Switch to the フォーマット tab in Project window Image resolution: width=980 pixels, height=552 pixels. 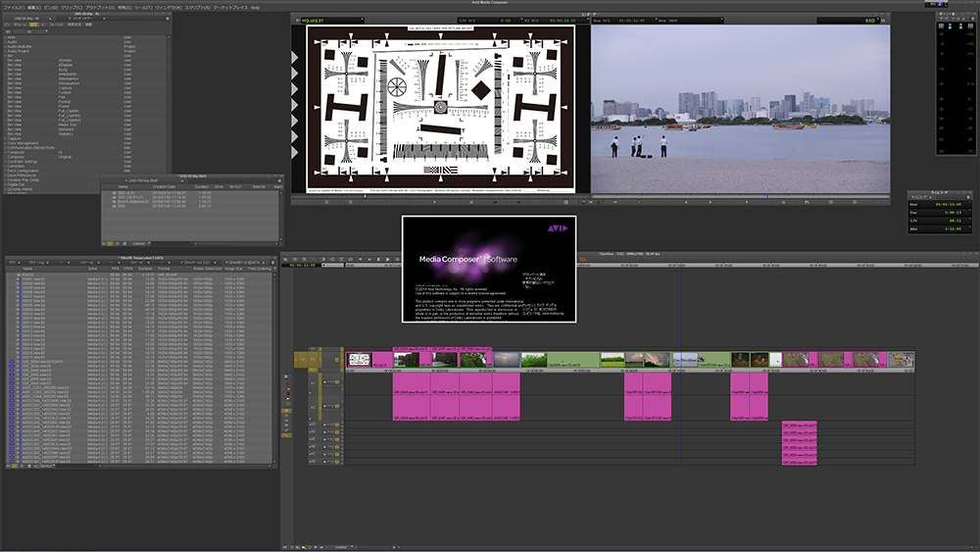point(56,25)
